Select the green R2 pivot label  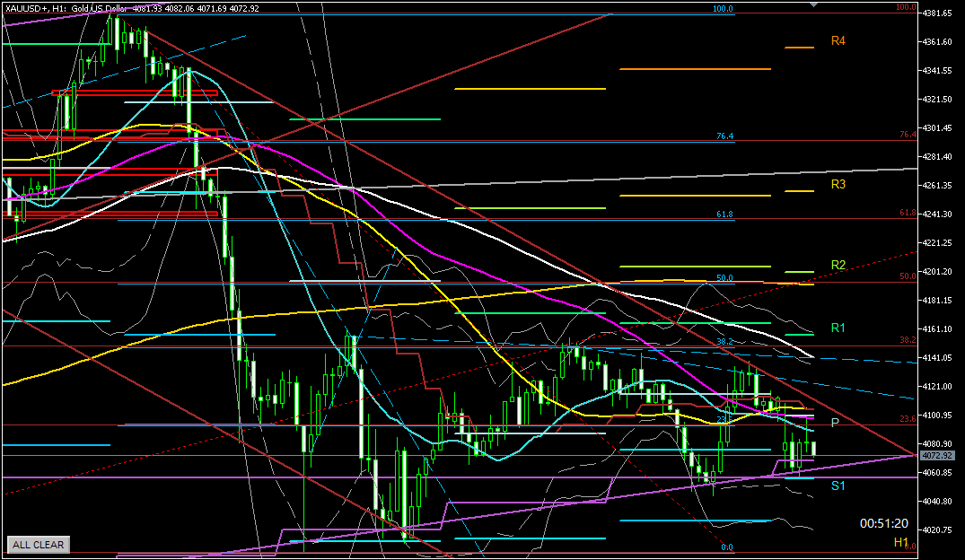tap(838, 265)
